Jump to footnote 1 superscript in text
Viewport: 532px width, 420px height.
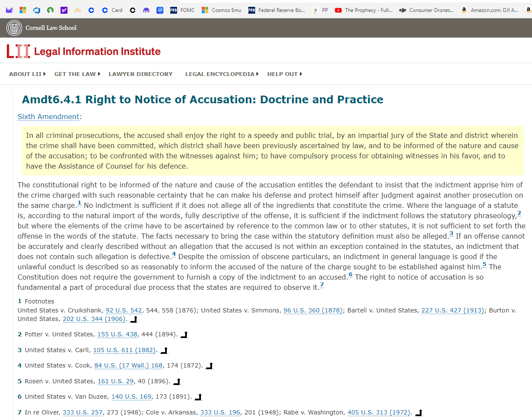click(79, 203)
